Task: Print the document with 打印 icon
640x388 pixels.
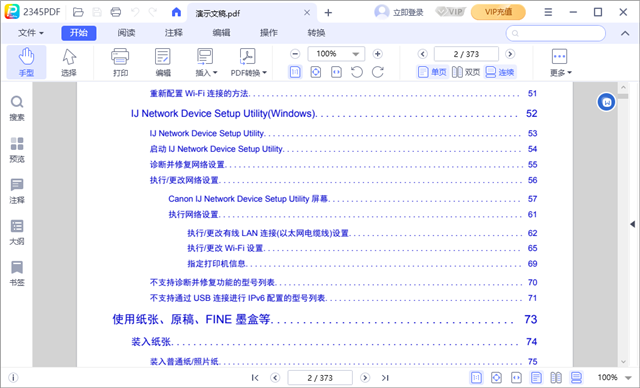Action: click(120, 62)
